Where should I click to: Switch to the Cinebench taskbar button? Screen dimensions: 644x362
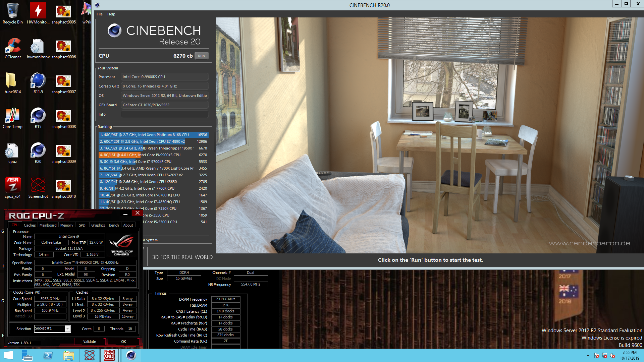(x=131, y=355)
